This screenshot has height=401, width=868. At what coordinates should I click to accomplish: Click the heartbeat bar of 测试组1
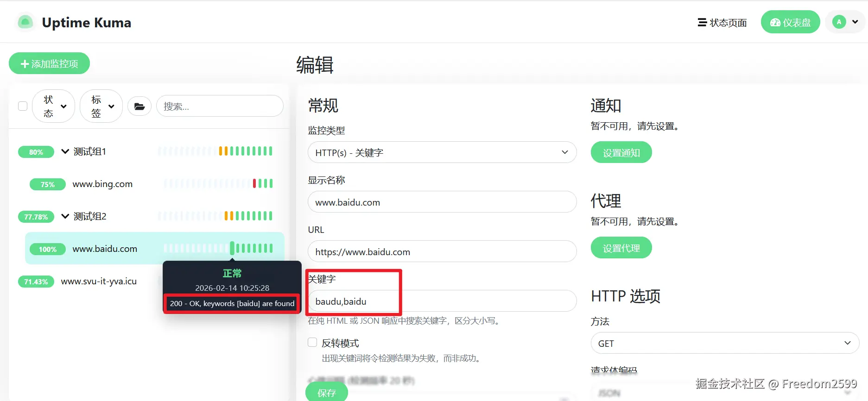coord(215,151)
